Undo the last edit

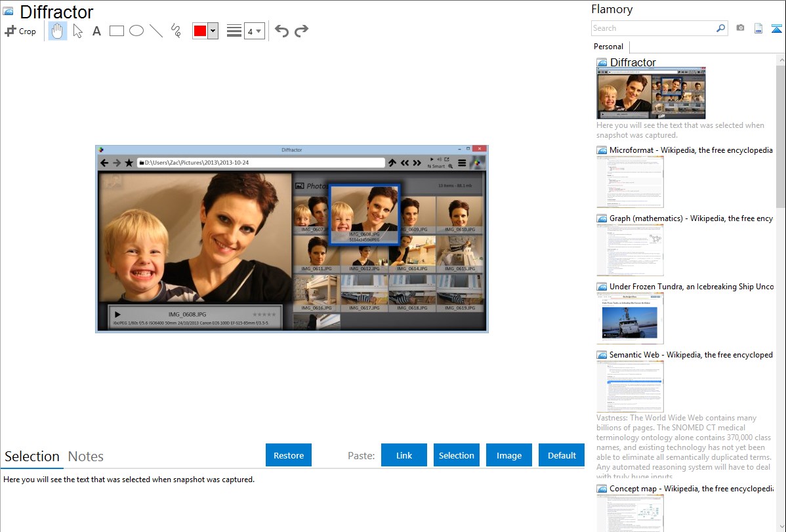pos(281,31)
